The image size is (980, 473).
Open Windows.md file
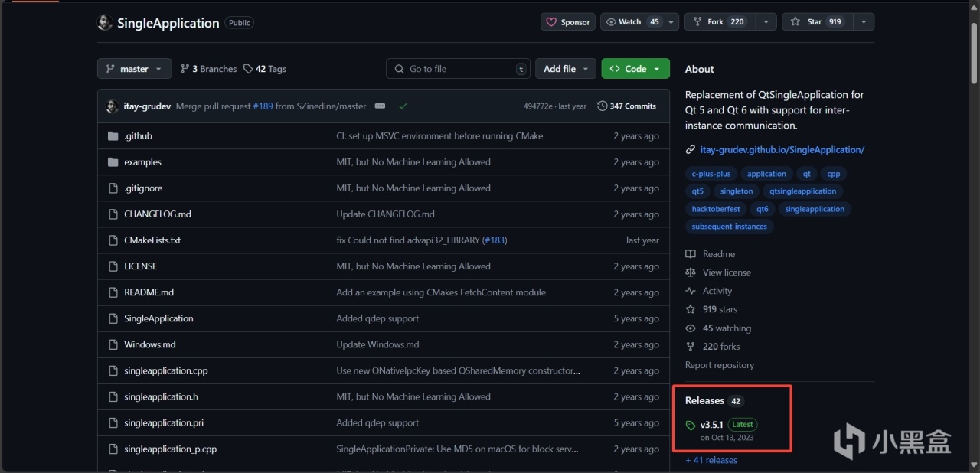tap(150, 344)
